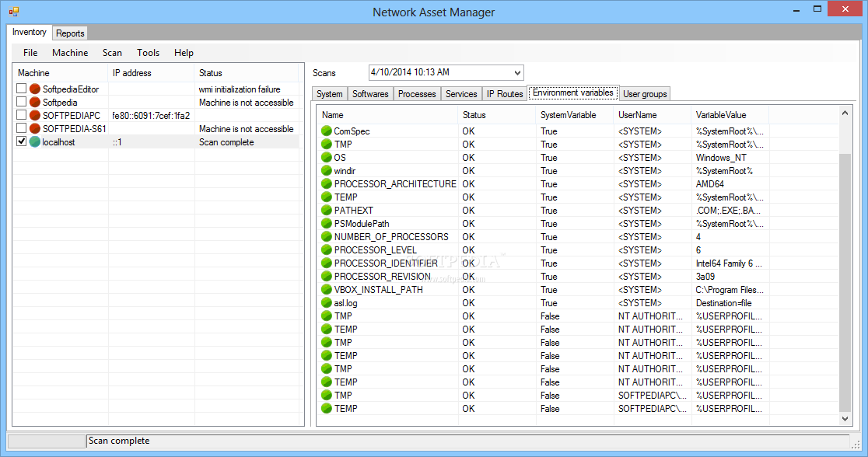868x457 pixels.
Task: Sort by the IP address column header
Action: [151, 73]
